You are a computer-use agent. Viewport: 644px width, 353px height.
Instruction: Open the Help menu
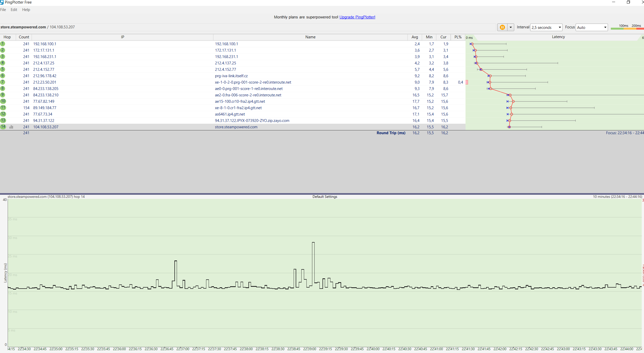(26, 10)
